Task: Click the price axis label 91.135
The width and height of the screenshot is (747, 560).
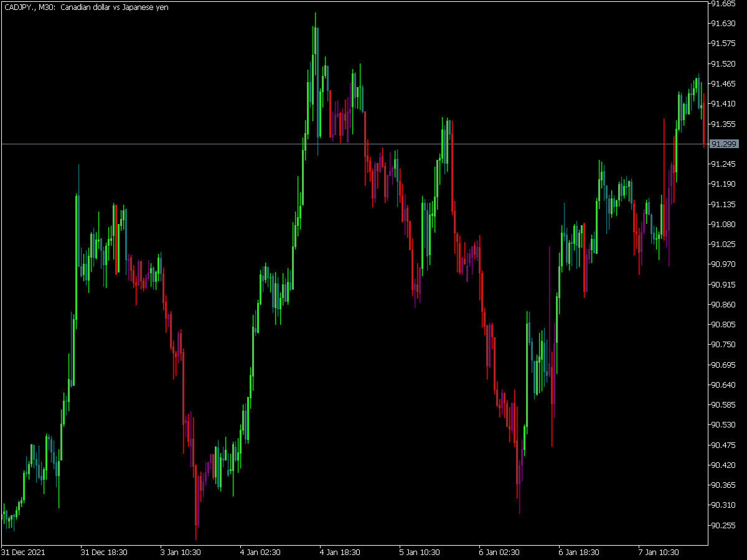Action: pos(722,205)
